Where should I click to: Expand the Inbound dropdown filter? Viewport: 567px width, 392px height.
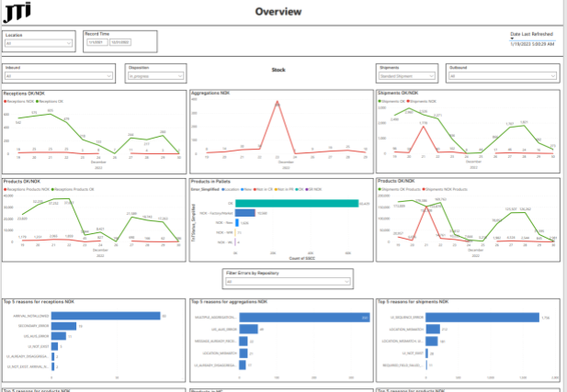pos(59,76)
